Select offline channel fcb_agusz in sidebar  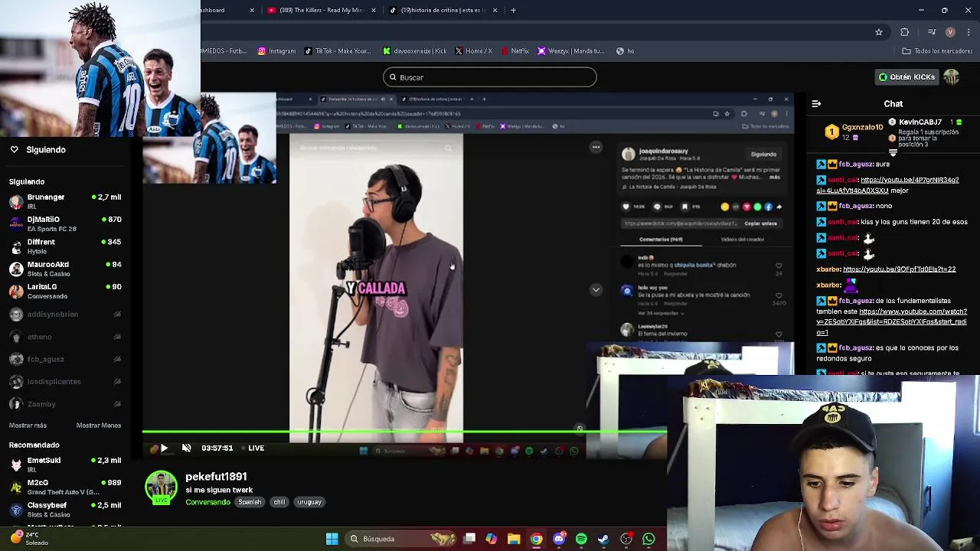tap(65, 359)
